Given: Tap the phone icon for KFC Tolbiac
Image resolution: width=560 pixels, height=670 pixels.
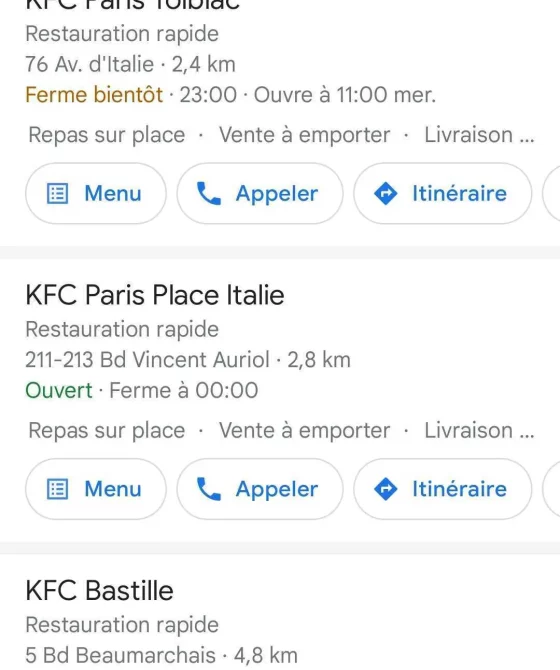Looking at the screenshot, I should pos(208,194).
